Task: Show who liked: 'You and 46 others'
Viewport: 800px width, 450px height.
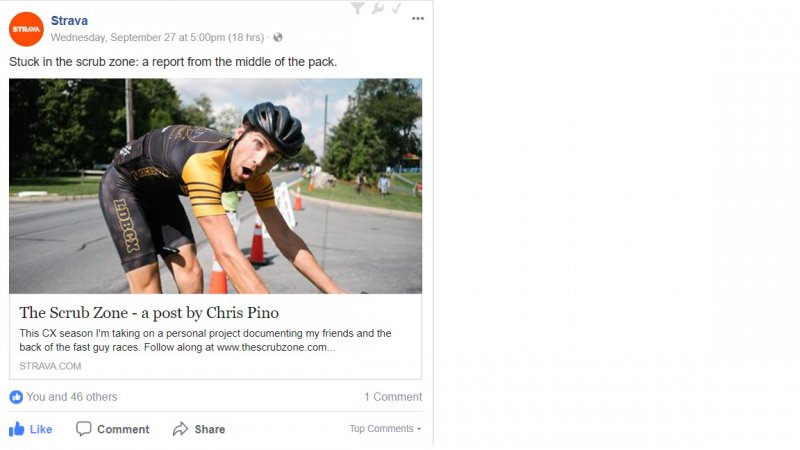Action: 71,397
